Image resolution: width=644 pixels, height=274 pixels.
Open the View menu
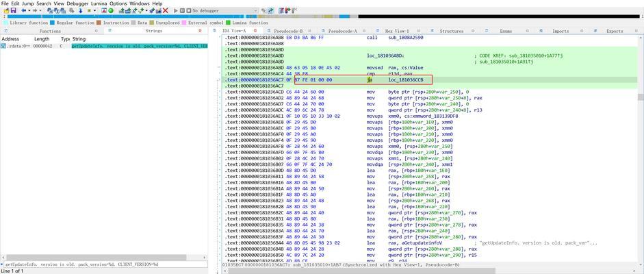59,3
